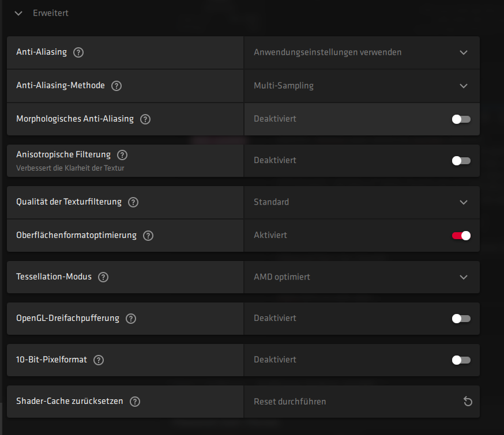Screen dimensions: 504x435
Task: Click the Qualität der Texturfilterung label
Action: [x=69, y=202]
